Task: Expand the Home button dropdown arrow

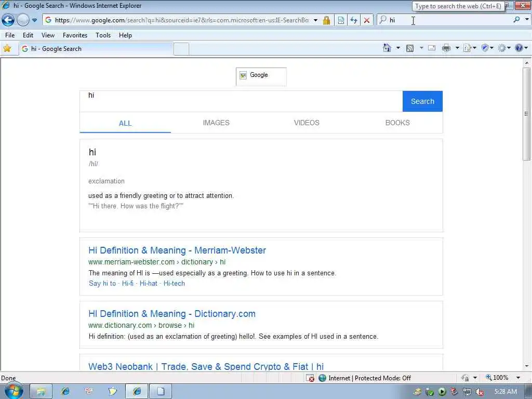Action: [x=398, y=48]
